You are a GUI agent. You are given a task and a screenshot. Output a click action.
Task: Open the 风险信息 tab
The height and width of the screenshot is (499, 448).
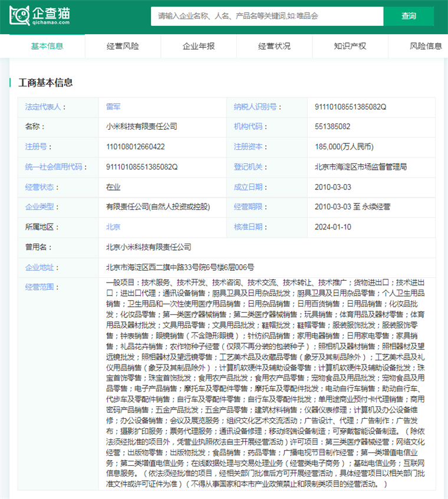[x=426, y=46]
